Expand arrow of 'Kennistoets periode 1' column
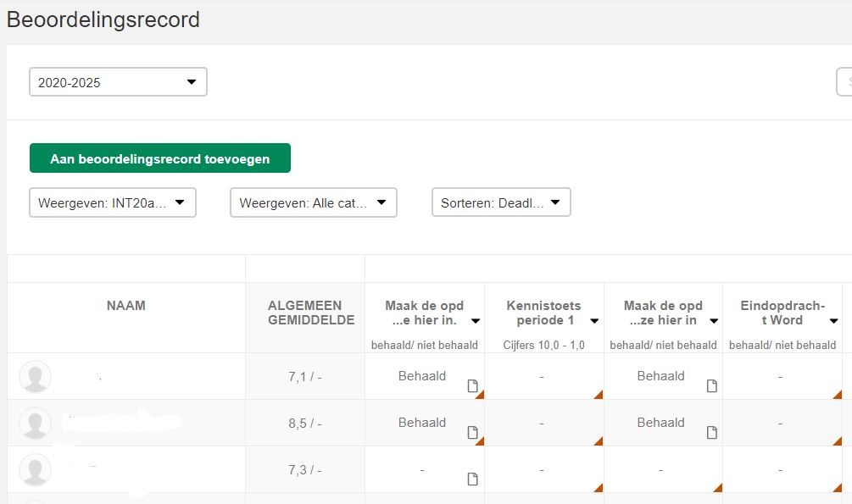This screenshot has height=504, width=852. pyautogui.click(x=594, y=321)
